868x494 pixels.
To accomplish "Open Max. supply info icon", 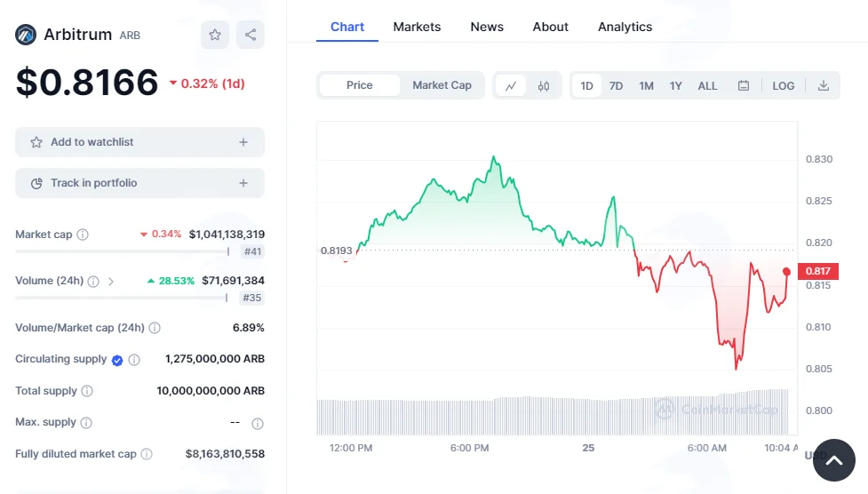I will [86, 423].
